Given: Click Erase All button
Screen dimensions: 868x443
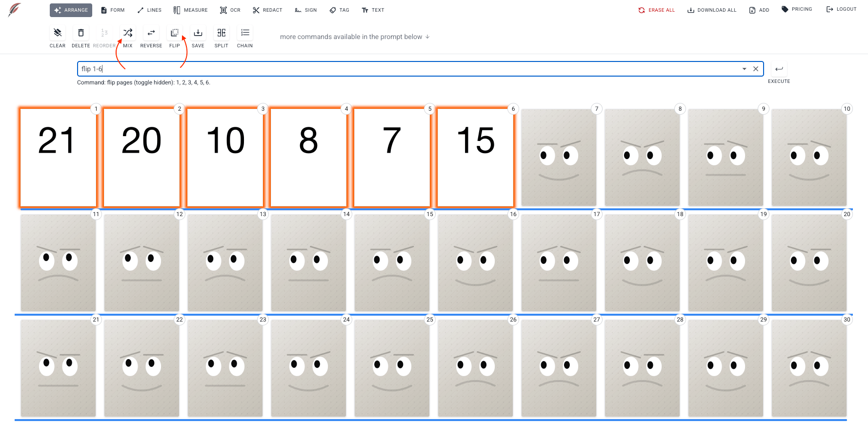Looking at the screenshot, I should point(657,10).
